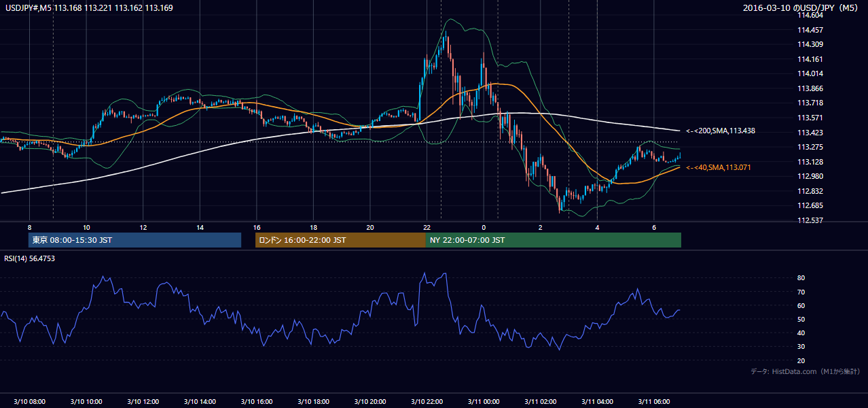Image resolution: width=868 pixels, height=408 pixels.
Task: Click the 3/10 10:00 bottom time label
Action: pyautogui.click(x=86, y=402)
